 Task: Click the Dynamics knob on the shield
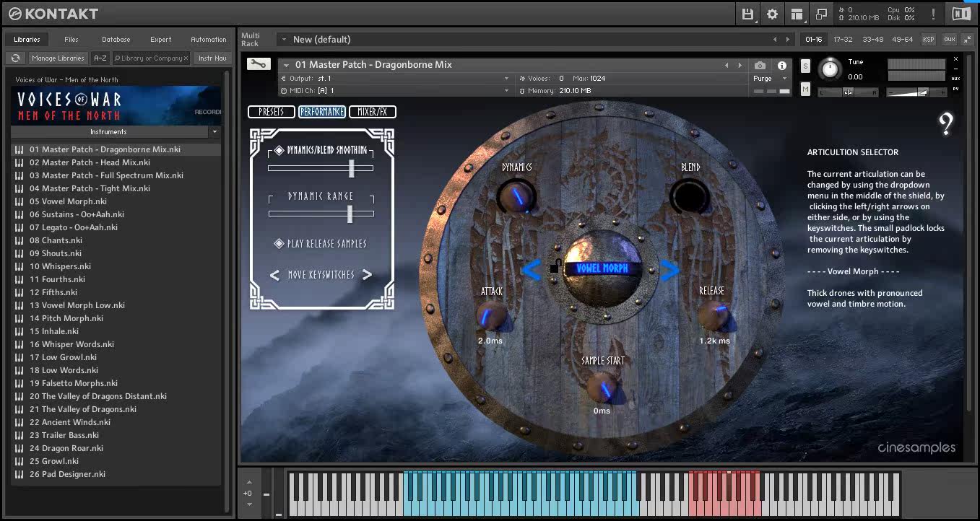516,196
